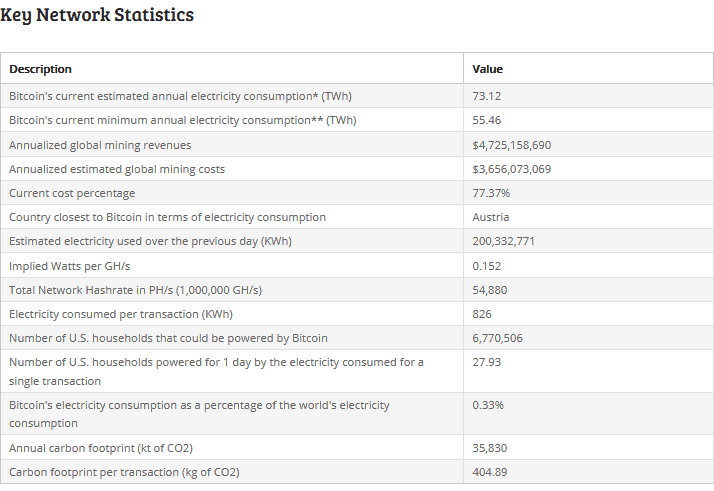Select the Value column header
The height and width of the screenshot is (491, 714).
pyautogui.click(x=488, y=69)
